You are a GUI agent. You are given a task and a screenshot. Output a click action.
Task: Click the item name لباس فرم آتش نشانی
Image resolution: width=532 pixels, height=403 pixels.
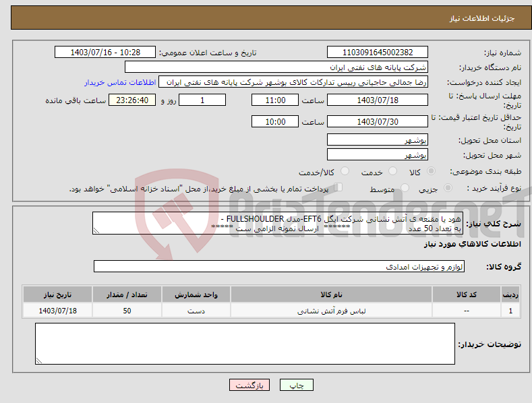[x=332, y=311]
